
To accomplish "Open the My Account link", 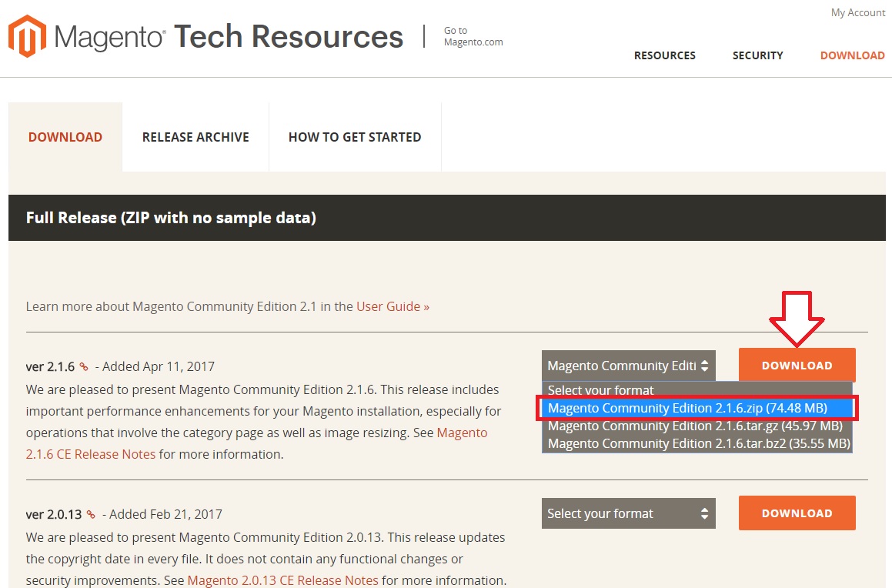I will [858, 12].
